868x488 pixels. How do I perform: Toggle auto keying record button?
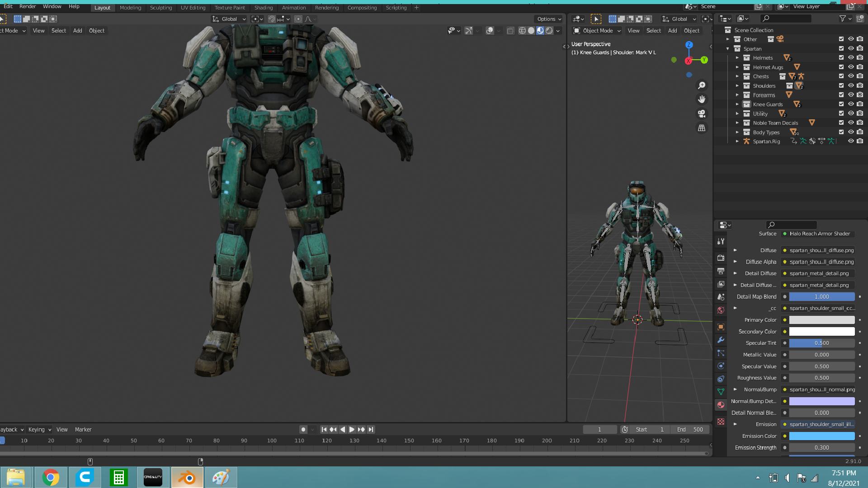(303, 430)
